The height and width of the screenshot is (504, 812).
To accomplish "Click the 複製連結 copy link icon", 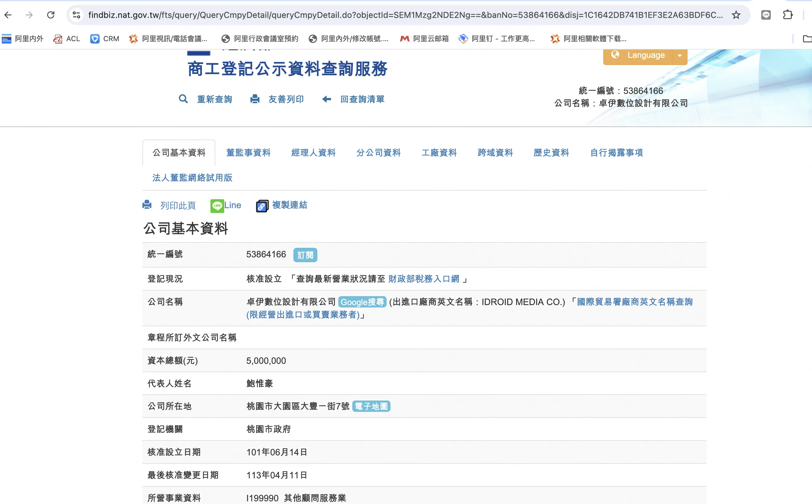I will [x=262, y=206].
